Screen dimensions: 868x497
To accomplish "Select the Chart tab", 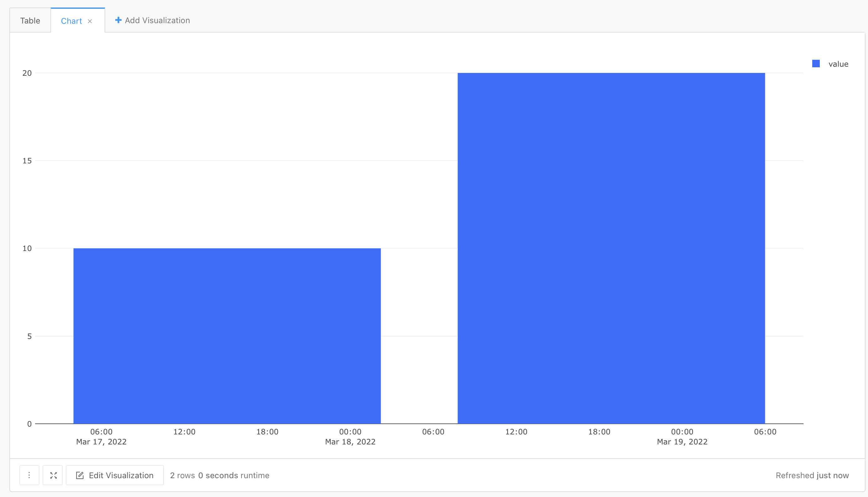I will [71, 21].
